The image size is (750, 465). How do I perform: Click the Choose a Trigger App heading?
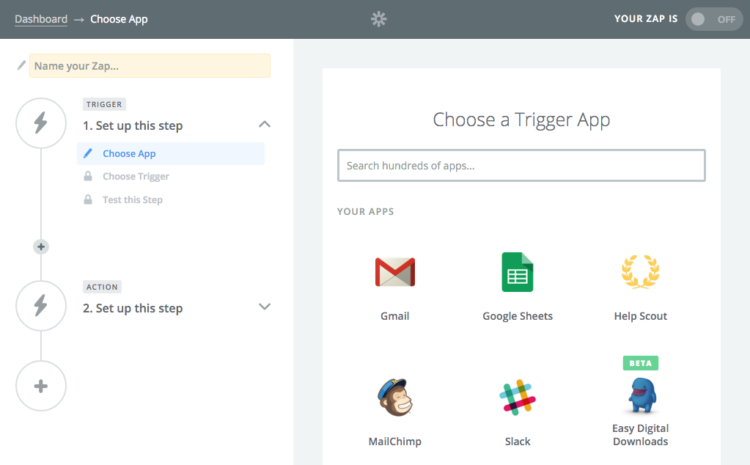521,120
